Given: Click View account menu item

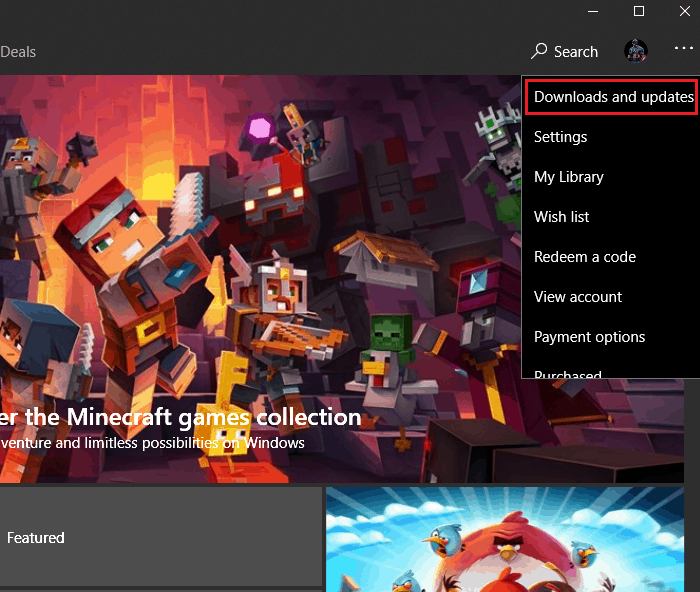Looking at the screenshot, I should coord(611,297).
